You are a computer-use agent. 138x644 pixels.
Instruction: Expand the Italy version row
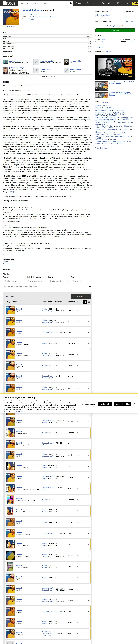pos(89,388)
